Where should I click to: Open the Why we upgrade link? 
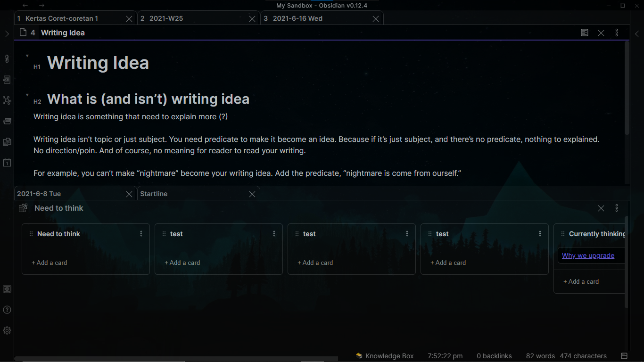point(588,255)
